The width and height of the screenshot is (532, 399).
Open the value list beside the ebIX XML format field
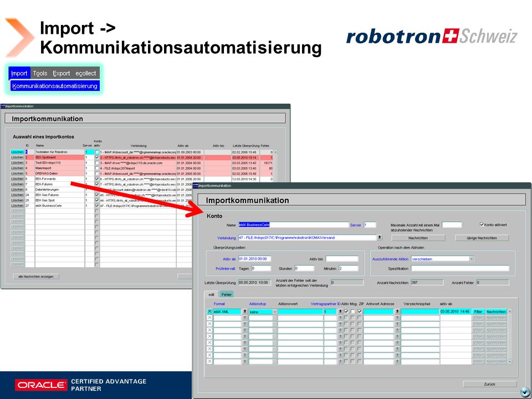[x=244, y=311]
